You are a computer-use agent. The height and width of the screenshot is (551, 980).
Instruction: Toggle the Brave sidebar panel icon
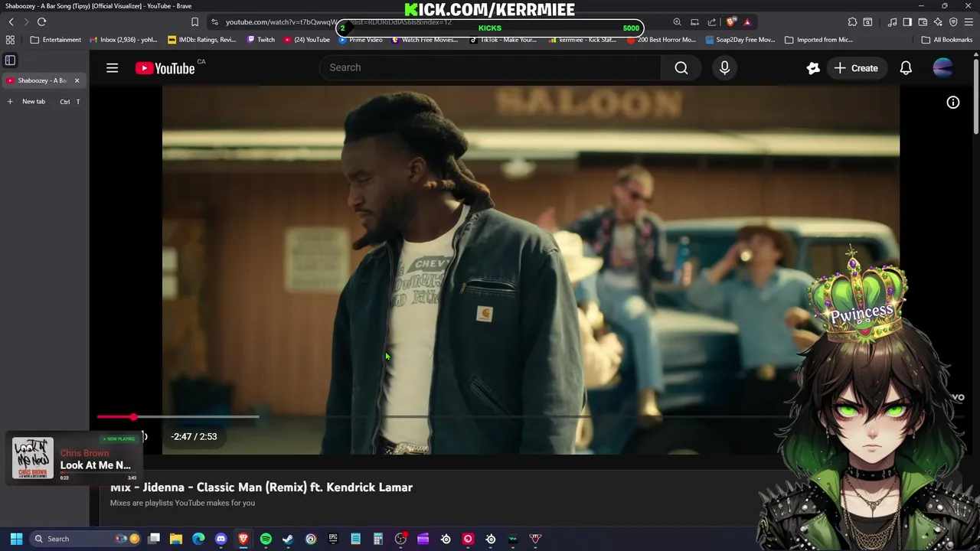pyautogui.click(x=907, y=22)
